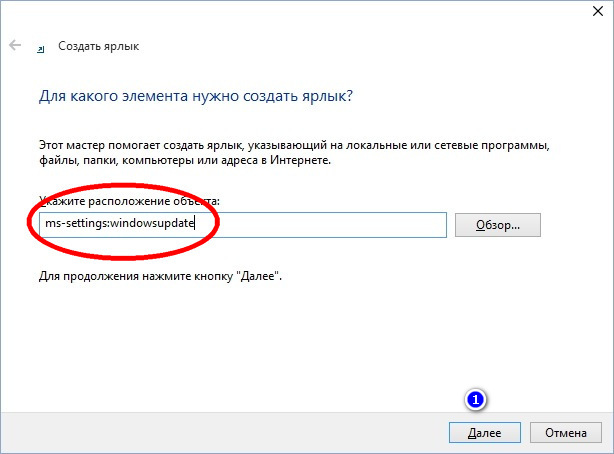Select the Укажите расположение объекта label
Image resolution: width=614 pixels, height=454 pixels.
click(130, 201)
